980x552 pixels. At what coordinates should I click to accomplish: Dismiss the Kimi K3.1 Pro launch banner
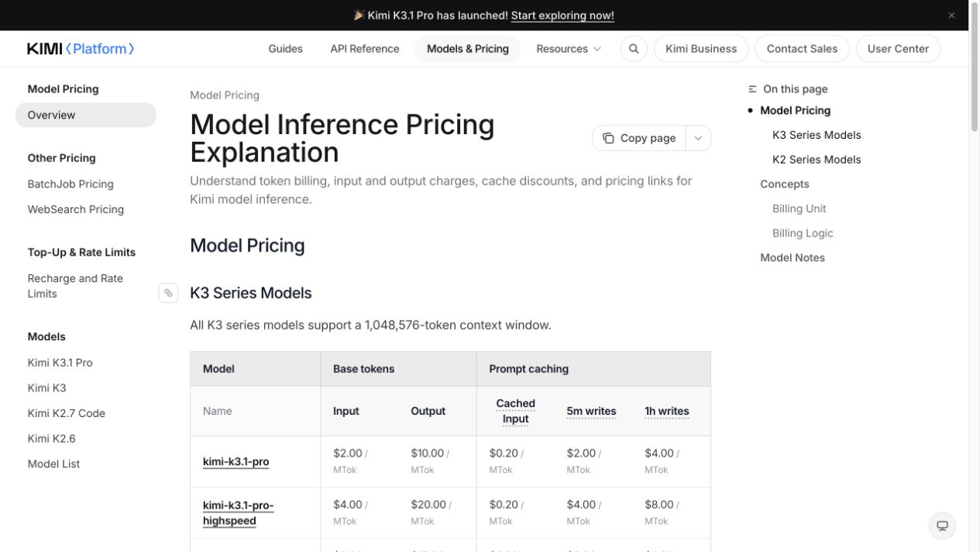point(951,16)
